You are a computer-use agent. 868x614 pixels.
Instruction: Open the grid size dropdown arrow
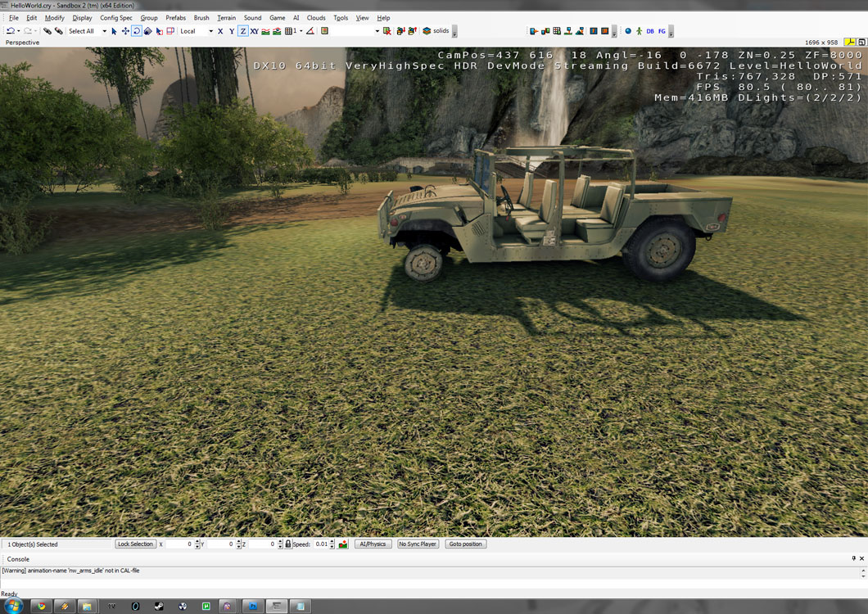pos(301,31)
